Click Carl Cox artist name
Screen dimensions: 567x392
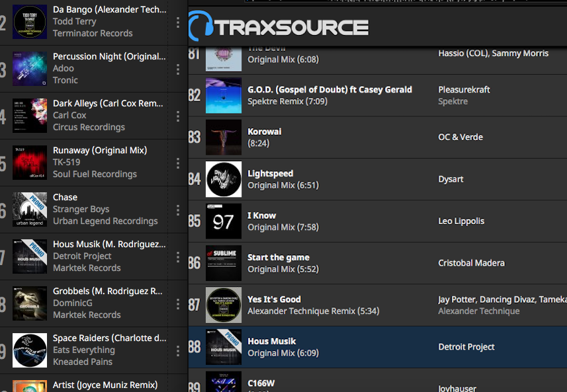coord(69,115)
